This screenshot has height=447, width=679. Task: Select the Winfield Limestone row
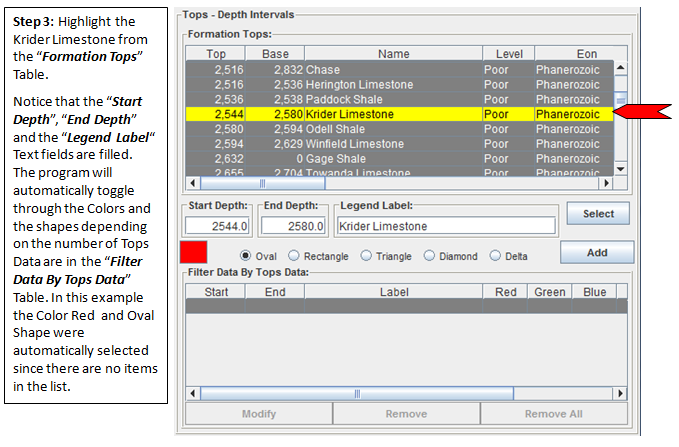[x=400, y=144]
